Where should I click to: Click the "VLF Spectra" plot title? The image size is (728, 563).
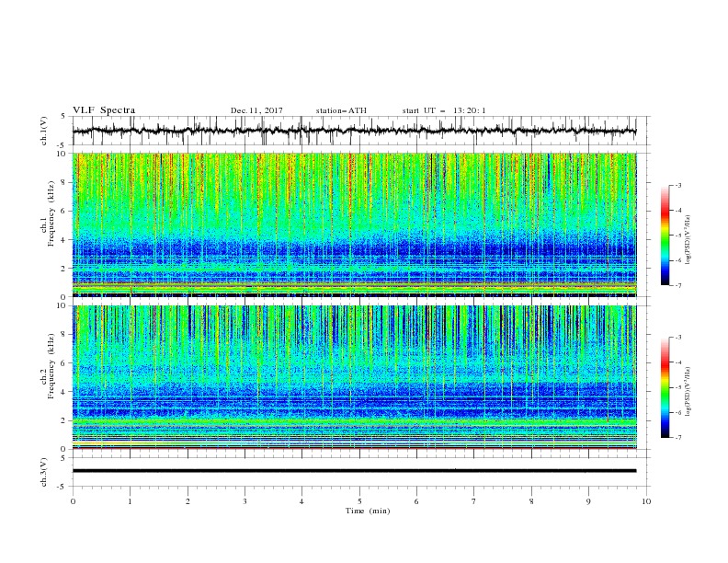(x=104, y=110)
